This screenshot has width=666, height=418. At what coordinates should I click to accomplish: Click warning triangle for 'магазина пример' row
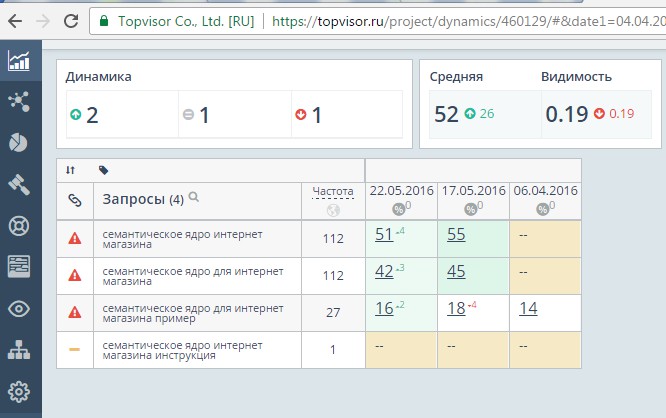click(x=75, y=312)
